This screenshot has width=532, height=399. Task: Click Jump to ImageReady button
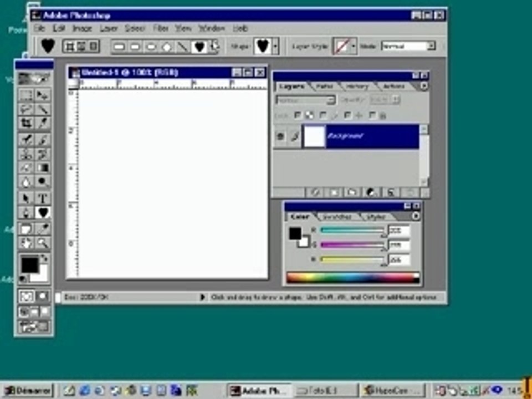point(34,327)
